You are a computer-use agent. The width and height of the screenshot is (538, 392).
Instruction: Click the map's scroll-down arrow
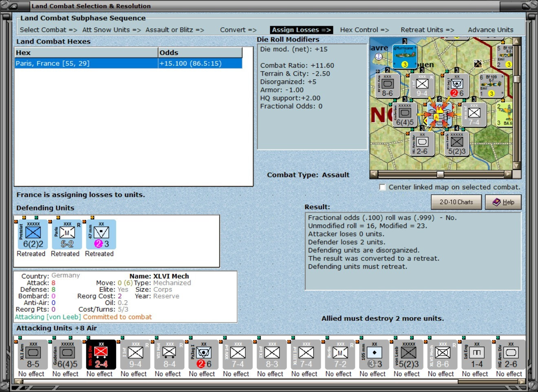517,166
